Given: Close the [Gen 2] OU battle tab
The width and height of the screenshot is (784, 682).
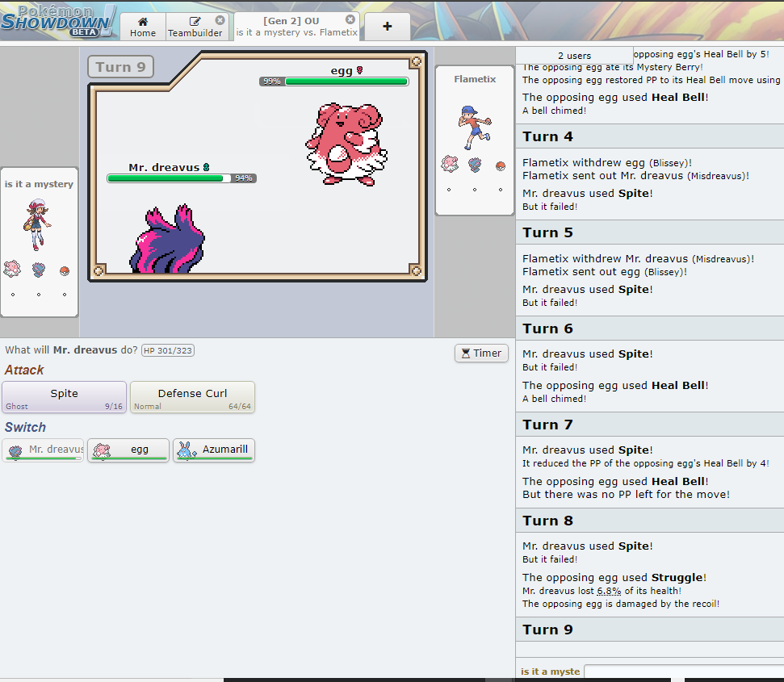Looking at the screenshot, I should tap(350, 19).
